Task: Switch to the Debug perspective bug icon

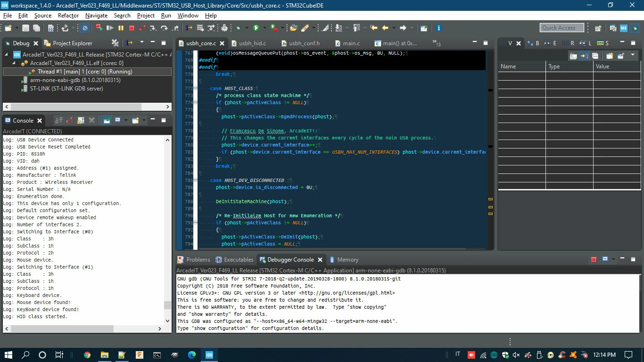Action: click(x=635, y=28)
